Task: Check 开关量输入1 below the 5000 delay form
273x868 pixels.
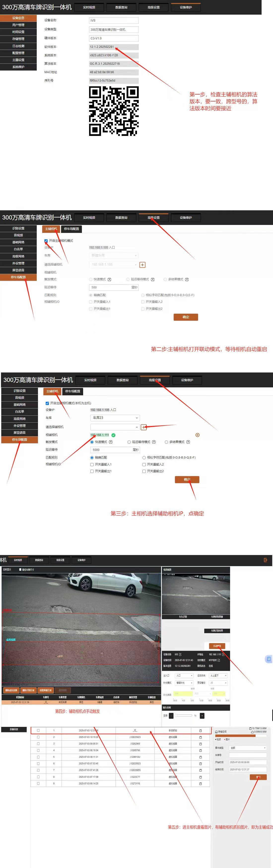Action: (92, 465)
